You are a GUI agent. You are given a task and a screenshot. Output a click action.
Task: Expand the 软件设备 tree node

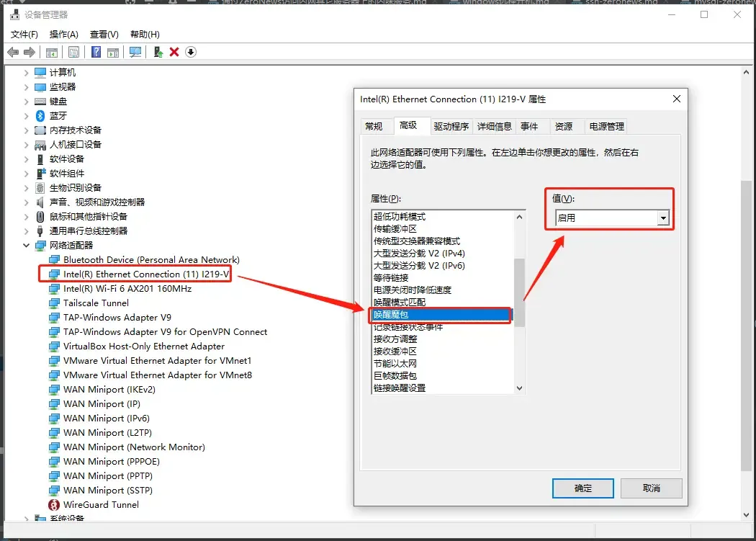coord(26,159)
